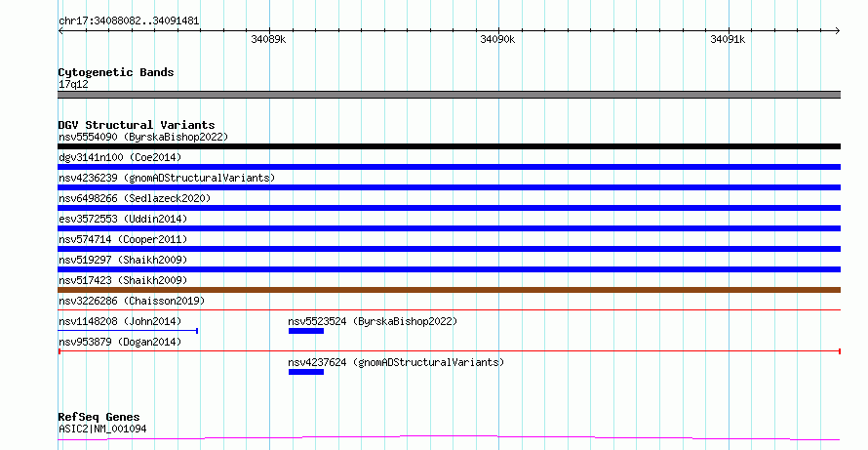Click the black nsv5554090 variant bar
868x450 pixels.
449,146
